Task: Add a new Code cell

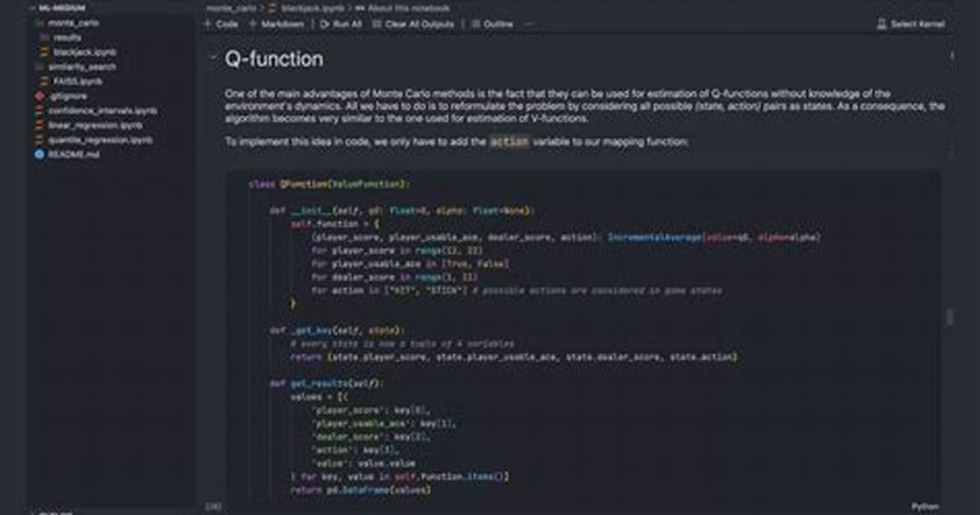Action: coord(221,25)
